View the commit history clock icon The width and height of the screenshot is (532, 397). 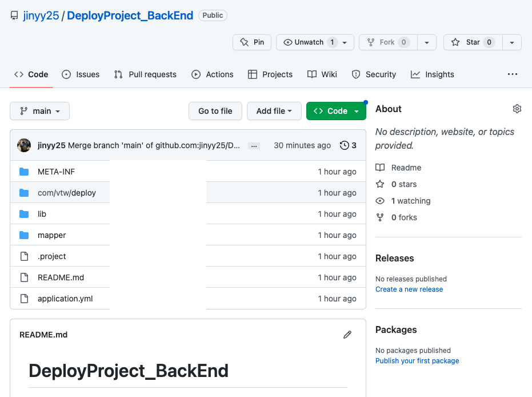pos(344,145)
